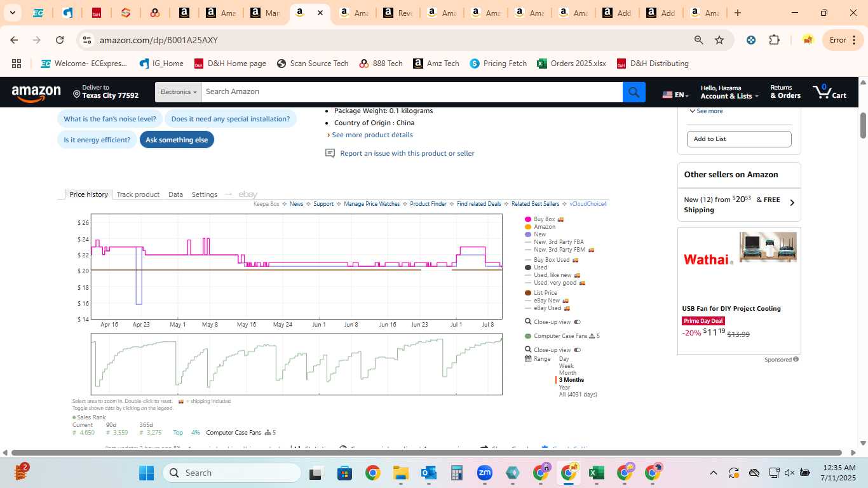
Task: Click the profile avatar icon in Chrome toolbar
Action: (808, 40)
